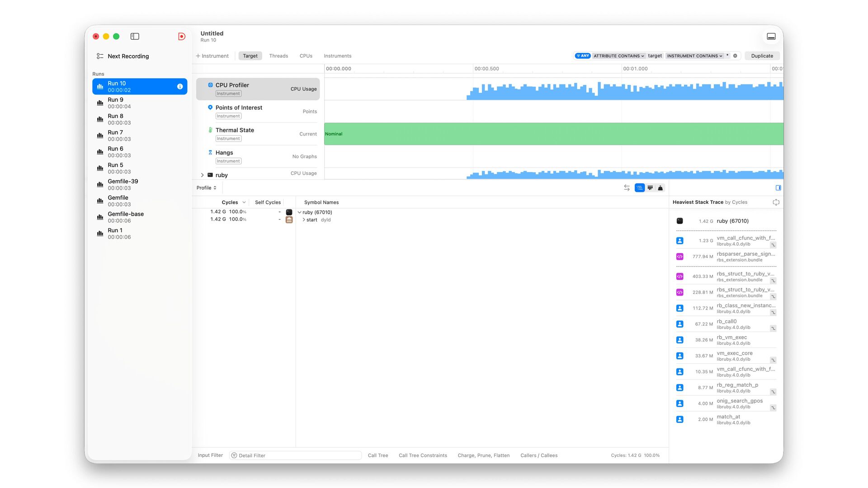Open the ATTRIBUTE CONTAINS dropdown
This screenshot has height=488, width=868.
[619, 56]
